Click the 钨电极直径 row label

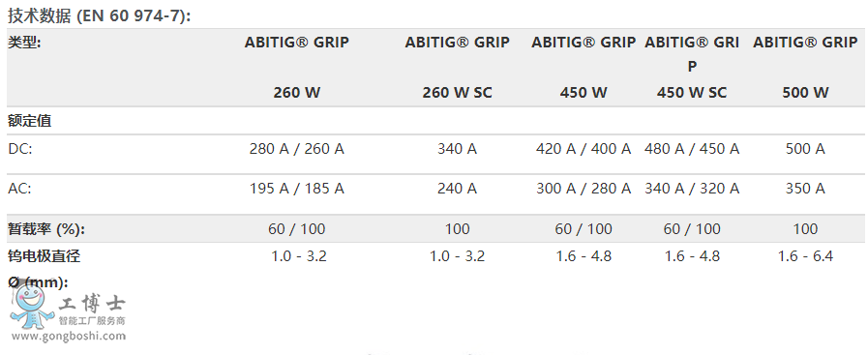45,256
